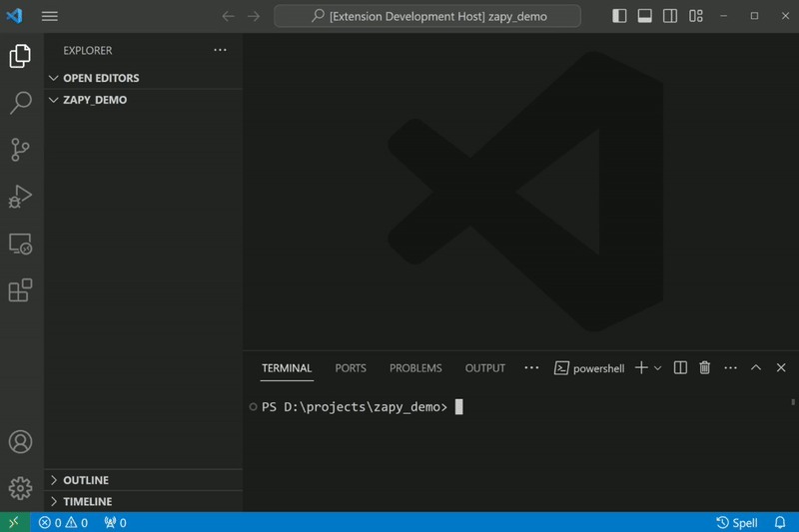
Task: Open the Accounts menu
Action: 20,441
